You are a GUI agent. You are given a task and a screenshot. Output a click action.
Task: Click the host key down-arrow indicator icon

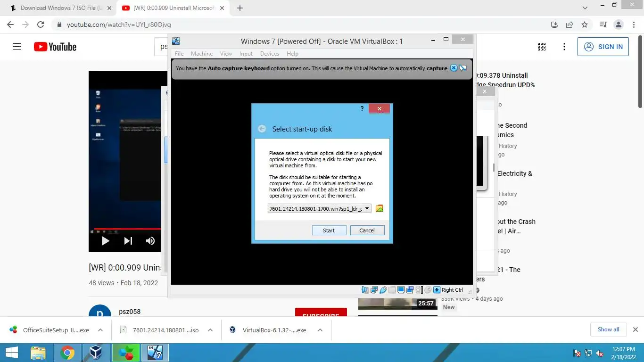point(437,290)
